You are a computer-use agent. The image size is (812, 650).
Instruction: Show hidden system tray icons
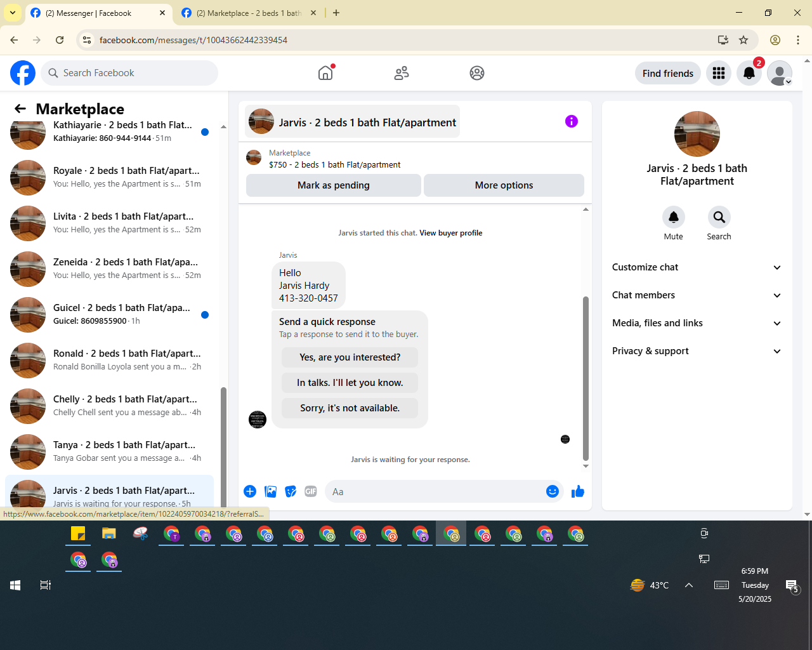tap(689, 585)
